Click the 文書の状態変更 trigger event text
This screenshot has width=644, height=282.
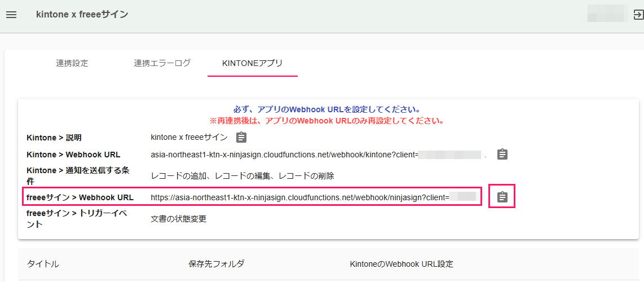pyautogui.click(x=178, y=219)
